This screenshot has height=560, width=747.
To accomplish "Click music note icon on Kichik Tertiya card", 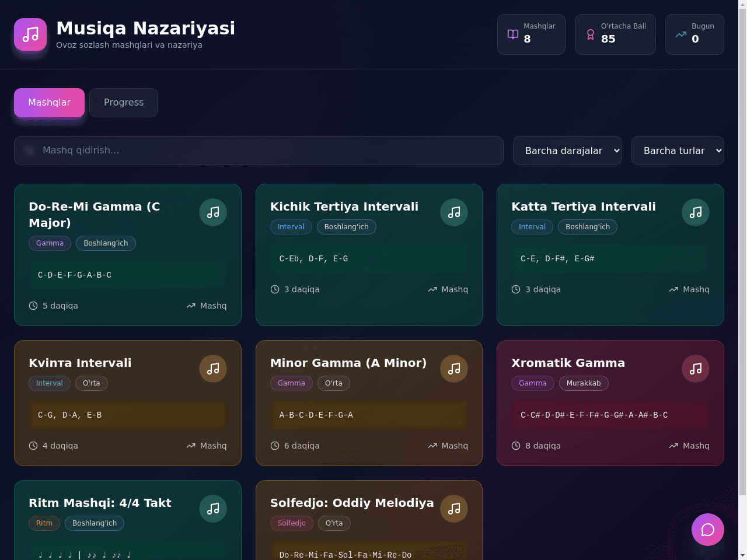I will [x=454, y=212].
